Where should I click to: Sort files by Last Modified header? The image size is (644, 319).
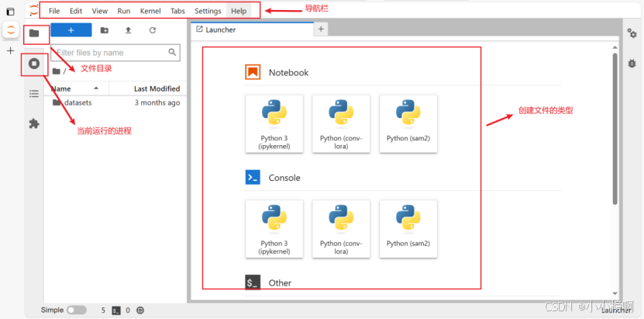pyautogui.click(x=148, y=88)
